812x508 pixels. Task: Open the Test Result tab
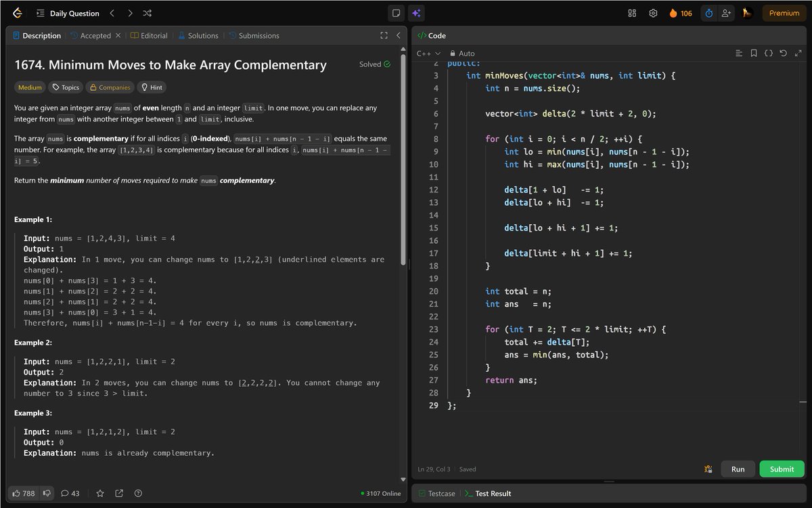[x=487, y=493]
